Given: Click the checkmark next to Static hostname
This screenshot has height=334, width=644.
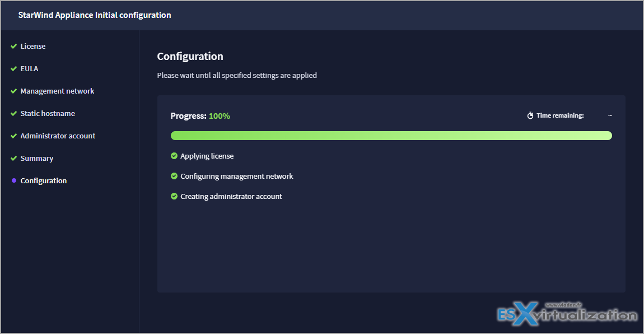Looking at the screenshot, I should coord(13,114).
